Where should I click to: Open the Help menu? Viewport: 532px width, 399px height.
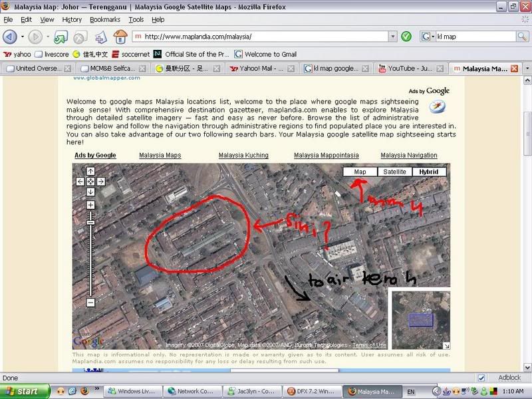158,20
